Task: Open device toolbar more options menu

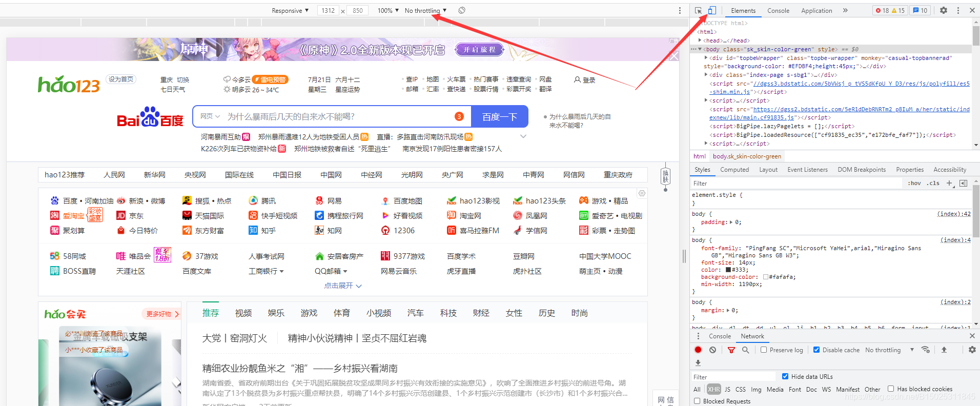Action: (680, 10)
